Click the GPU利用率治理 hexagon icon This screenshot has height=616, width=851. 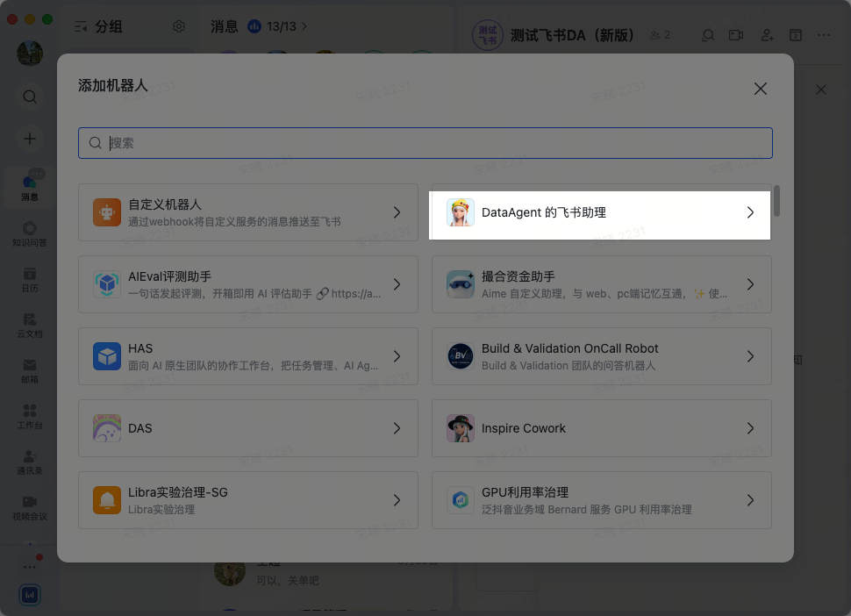[x=461, y=500]
